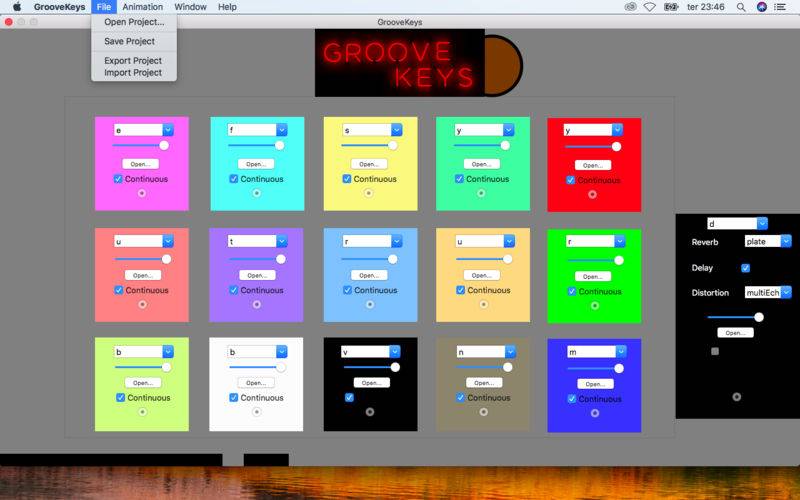Uncheck Continuous in cyan pad
The image size is (800, 500).
click(x=234, y=179)
